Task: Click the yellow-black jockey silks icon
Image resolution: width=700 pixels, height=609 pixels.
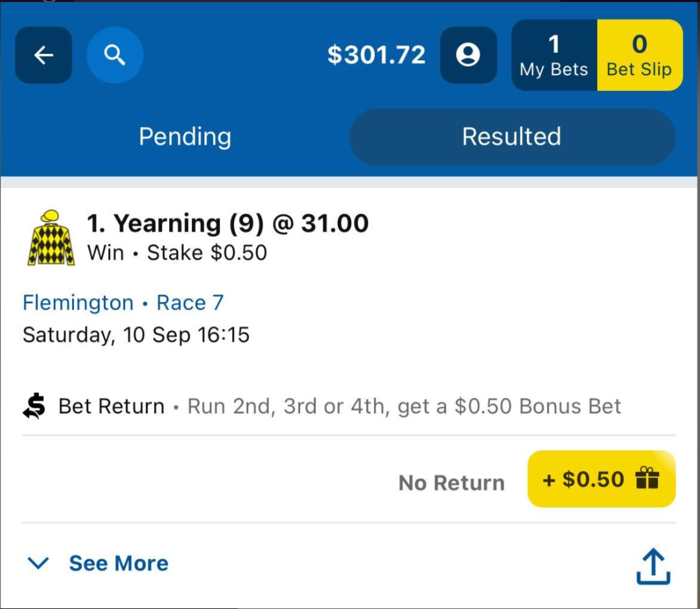Action: 51,238
